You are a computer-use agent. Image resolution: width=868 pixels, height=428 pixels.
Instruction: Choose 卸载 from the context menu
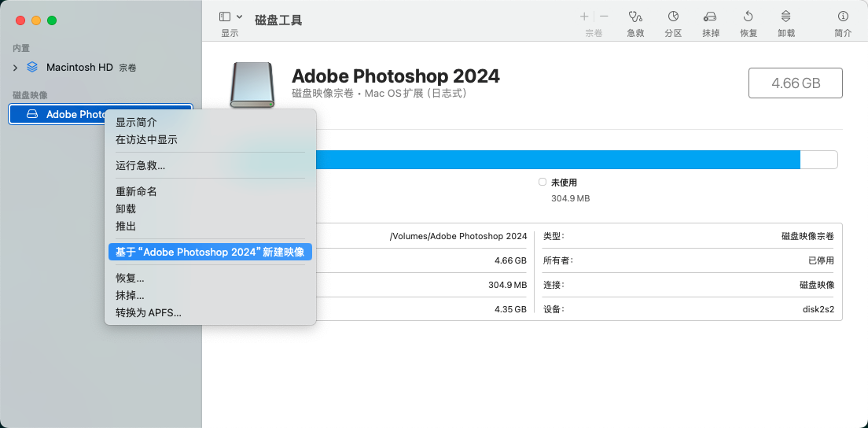point(126,208)
